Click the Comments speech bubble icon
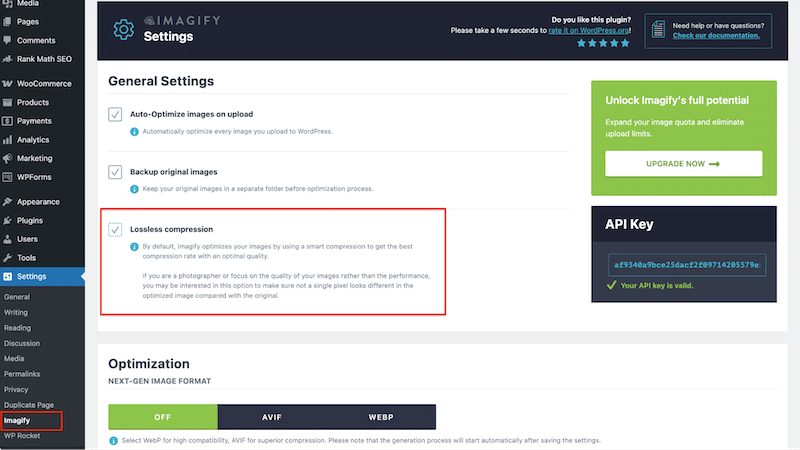Screen dimensions: 800x450 [7, 40]
